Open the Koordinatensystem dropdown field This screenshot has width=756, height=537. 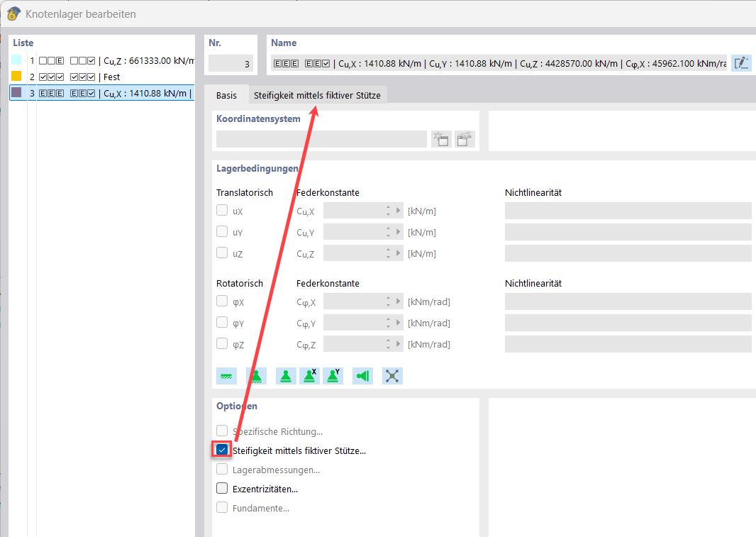click(321, 139)
